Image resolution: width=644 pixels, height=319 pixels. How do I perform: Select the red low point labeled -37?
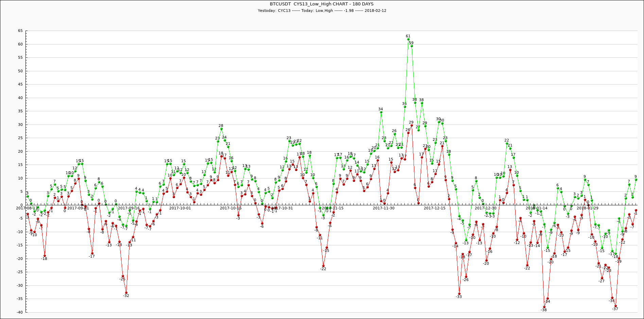tap(615, 306)
